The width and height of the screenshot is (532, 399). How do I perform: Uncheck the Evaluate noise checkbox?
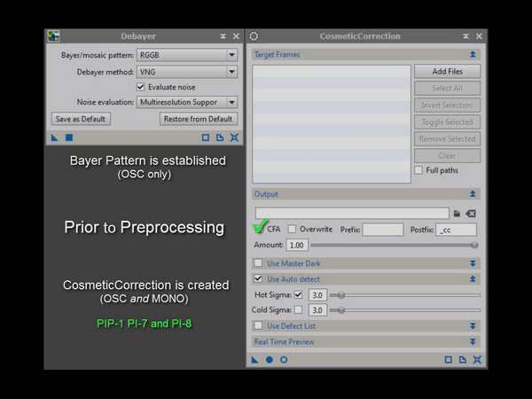140,87
